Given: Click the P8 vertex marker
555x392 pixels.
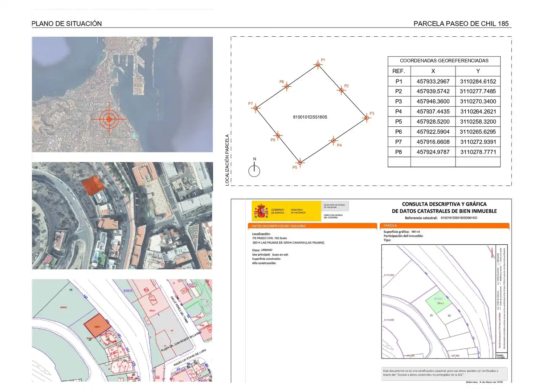Looking at the screenshot, I should click(287, 86).
